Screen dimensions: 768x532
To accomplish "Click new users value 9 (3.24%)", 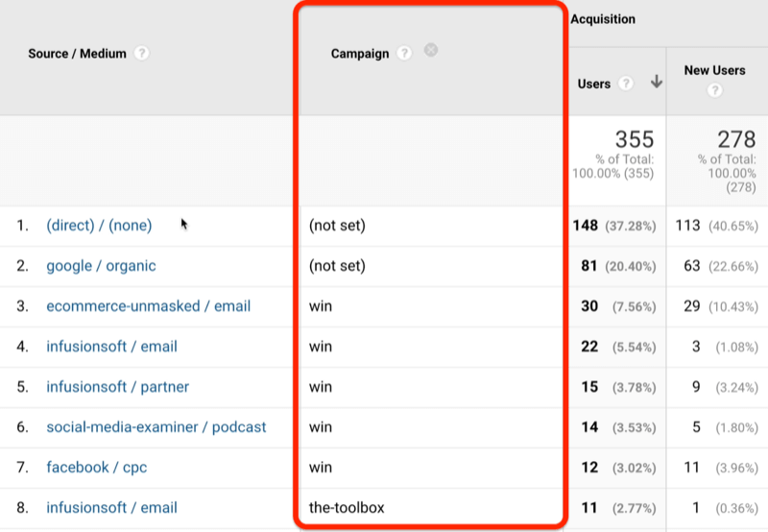I will (725, 387).
